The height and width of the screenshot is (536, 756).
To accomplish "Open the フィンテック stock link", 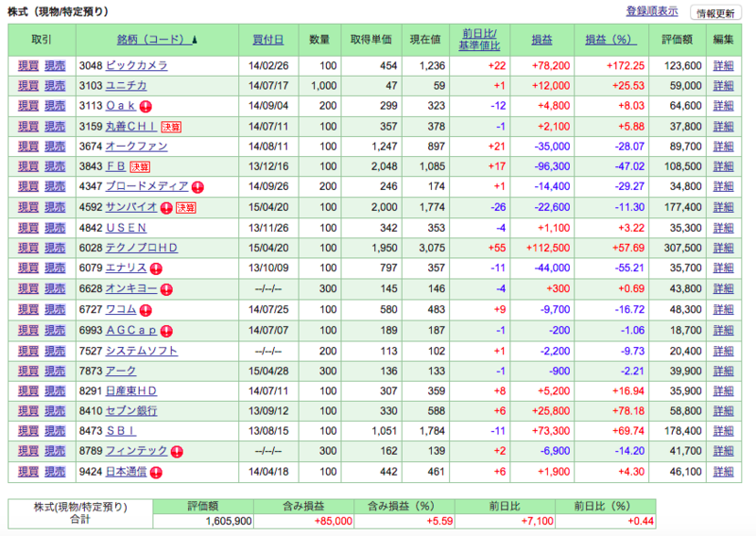I will (x=136, y=451).
